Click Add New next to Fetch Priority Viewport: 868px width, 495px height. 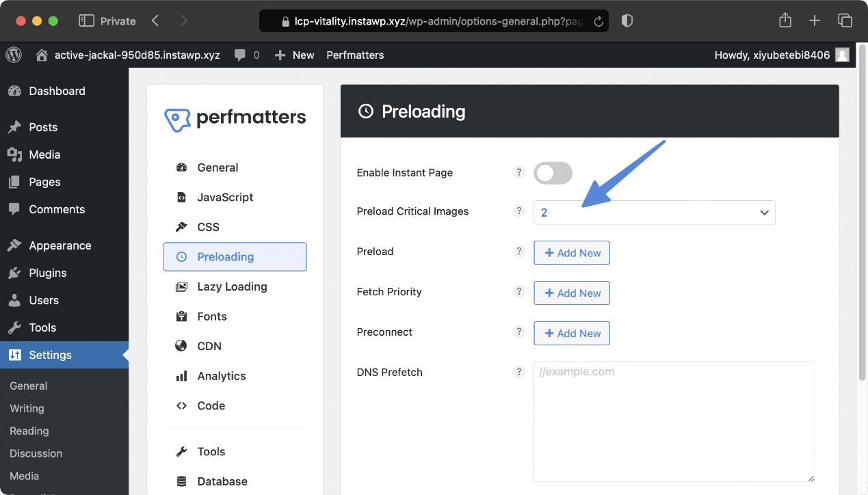tap(572, 293)
